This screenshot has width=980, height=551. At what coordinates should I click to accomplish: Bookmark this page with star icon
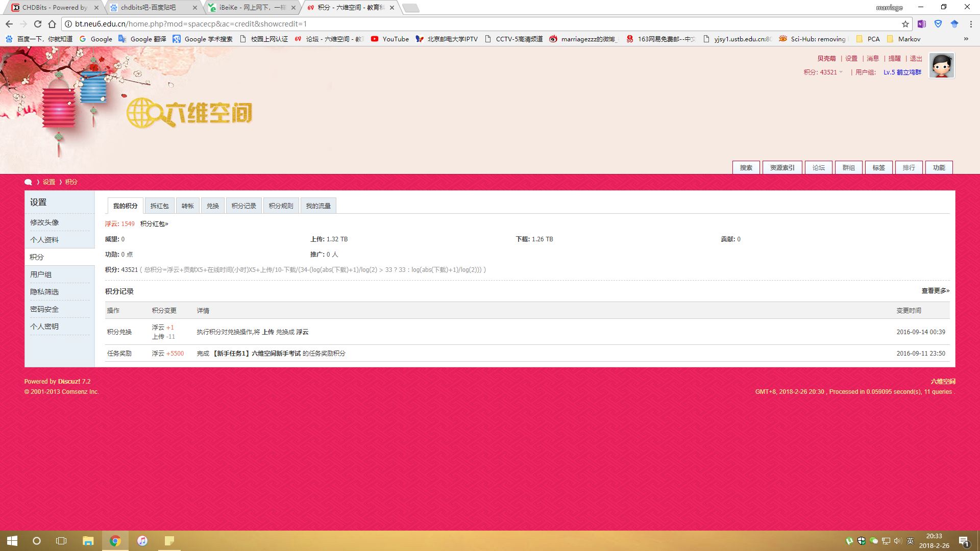point(905,24)
